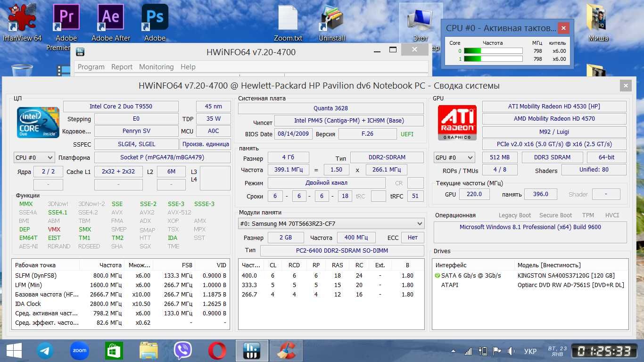Click green SATA drive status icon
This screenshot has width=644, height=362.
438,275
